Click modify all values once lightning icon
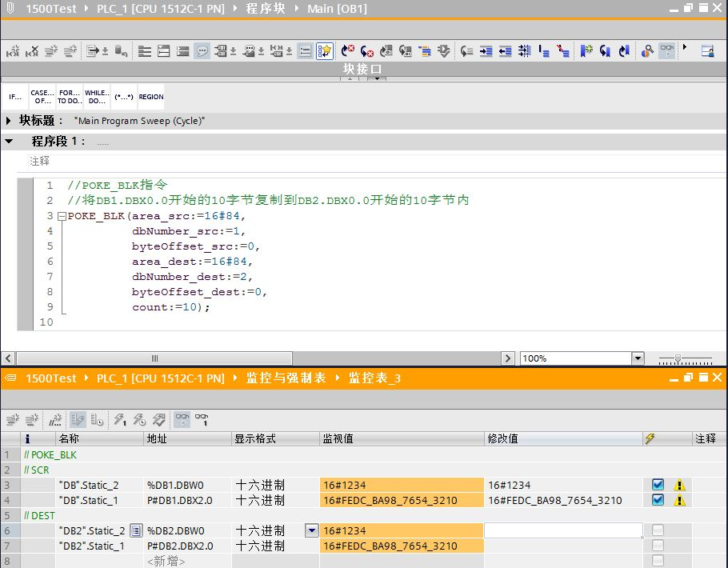 [x=120, y=420]
